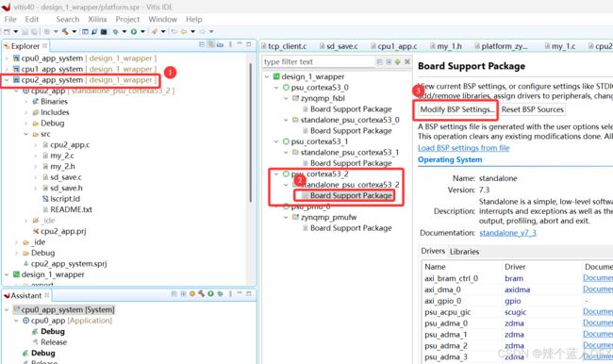Open the Window menu
This screenshot has width=613, height=364.
tap(162, 20)
